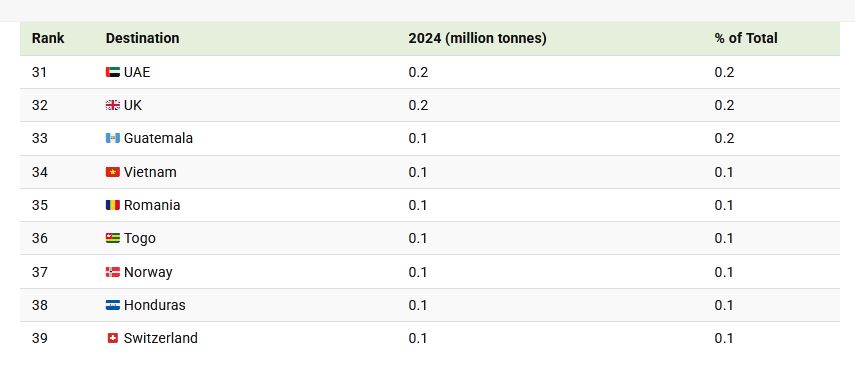Click rank number 35 cell

click(39, 205)
